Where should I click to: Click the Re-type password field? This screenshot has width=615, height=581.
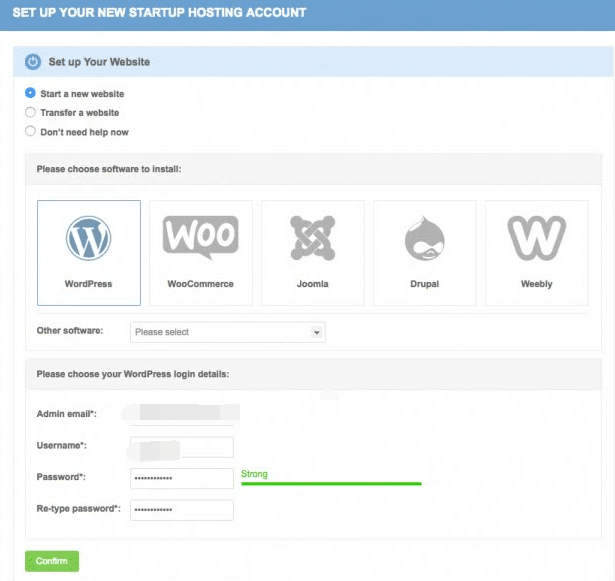tap(182, 510)
